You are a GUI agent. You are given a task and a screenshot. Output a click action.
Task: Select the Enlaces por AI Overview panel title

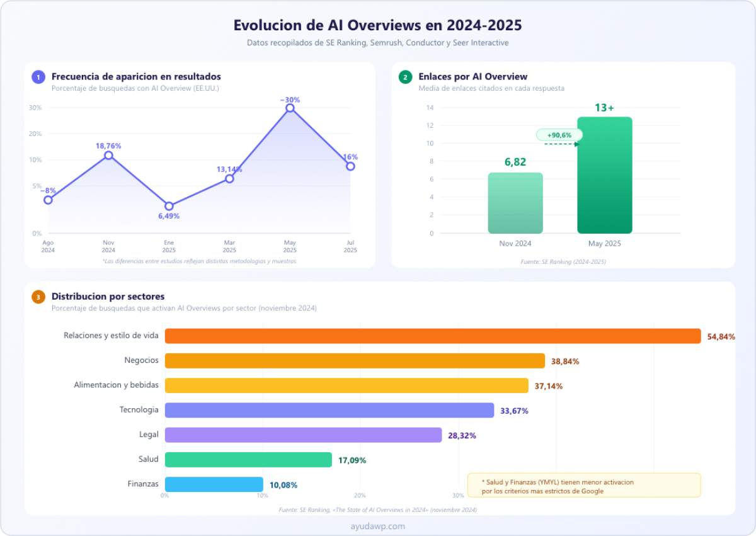(x=473, y=76)
